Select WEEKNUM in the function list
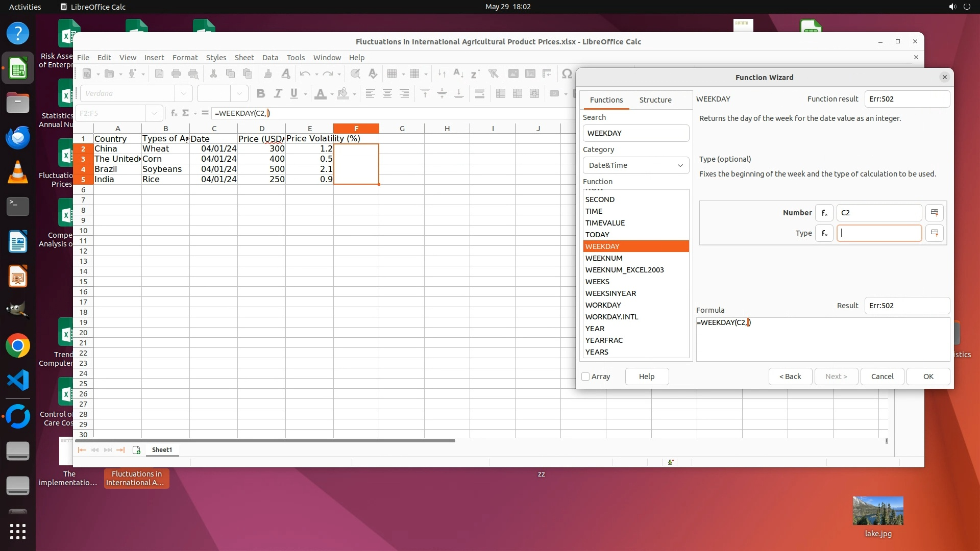This screenshot has height=551, width=980. coord(603,258)
